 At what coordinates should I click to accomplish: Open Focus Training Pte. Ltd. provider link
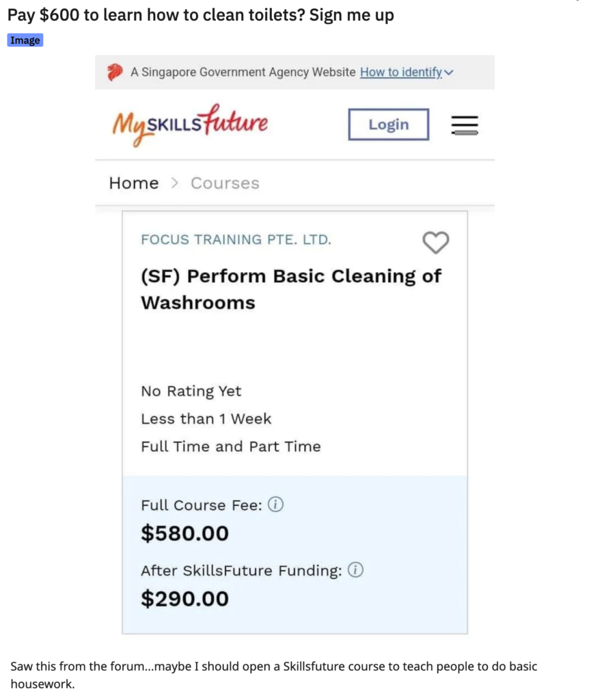[x=236, y=240]
